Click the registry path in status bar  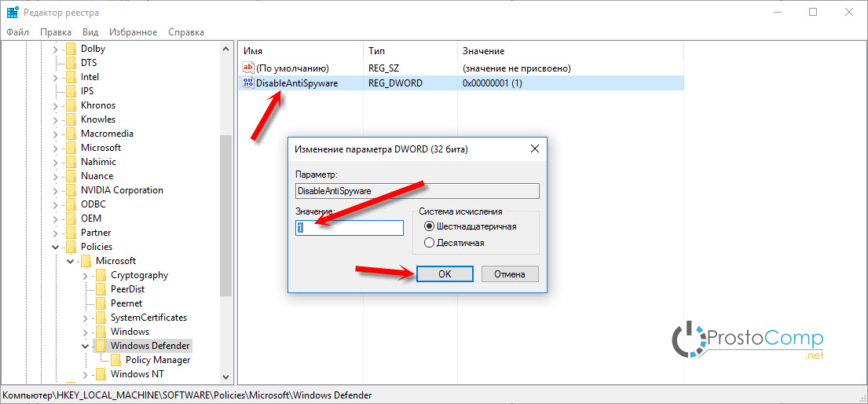click(187, 395)
